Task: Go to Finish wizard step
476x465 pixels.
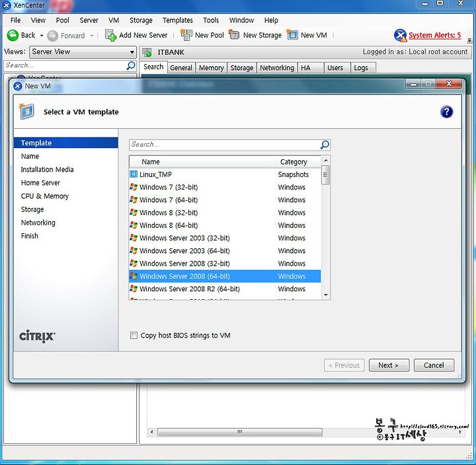Action: (30, 236)
